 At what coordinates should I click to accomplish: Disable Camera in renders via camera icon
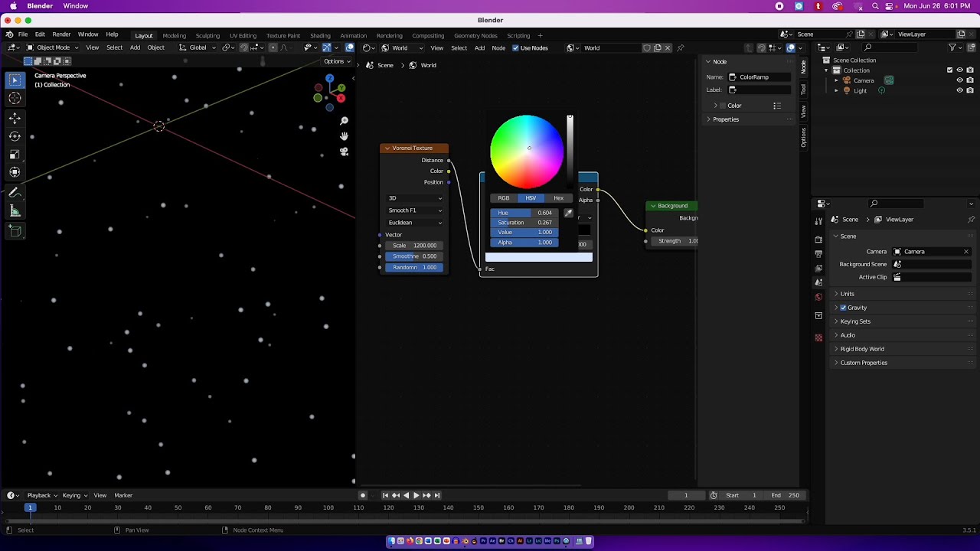[970, 80]
